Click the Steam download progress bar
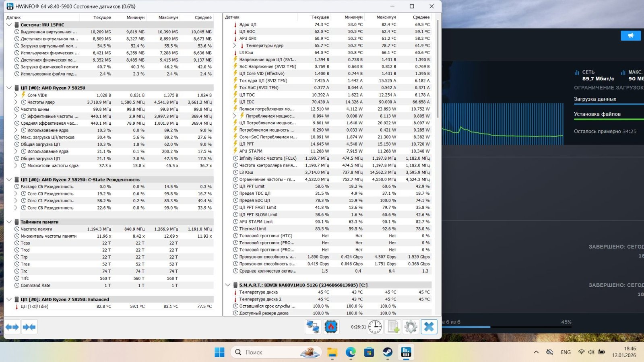The width and height of the screenshot is (644, 362). 507,327
